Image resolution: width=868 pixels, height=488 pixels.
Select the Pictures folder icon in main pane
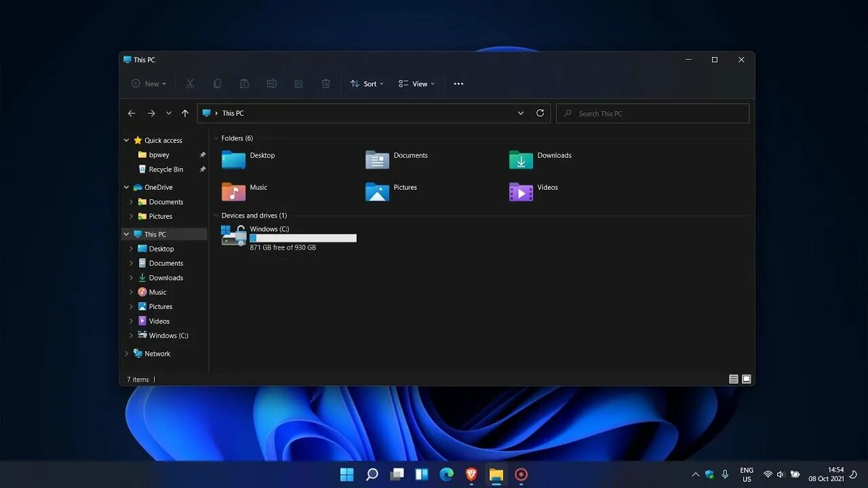pyautogui.click(x=377, y=192)
